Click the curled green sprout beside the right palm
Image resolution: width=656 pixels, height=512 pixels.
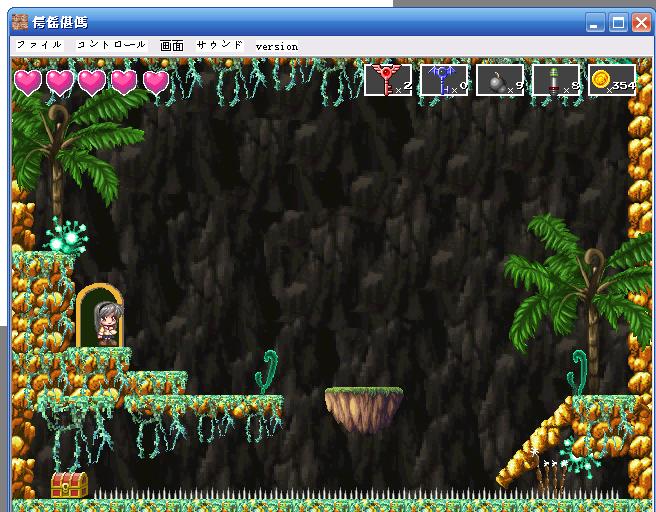[578, 372]
